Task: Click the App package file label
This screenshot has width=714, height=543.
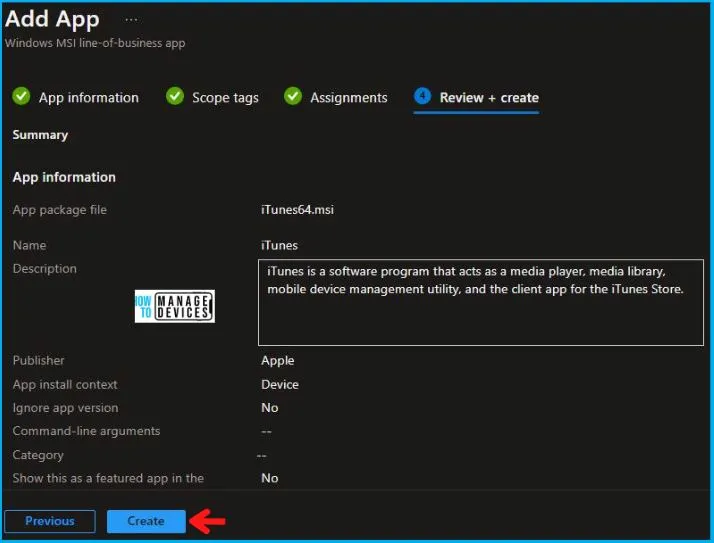Action: tap(60, 210)
